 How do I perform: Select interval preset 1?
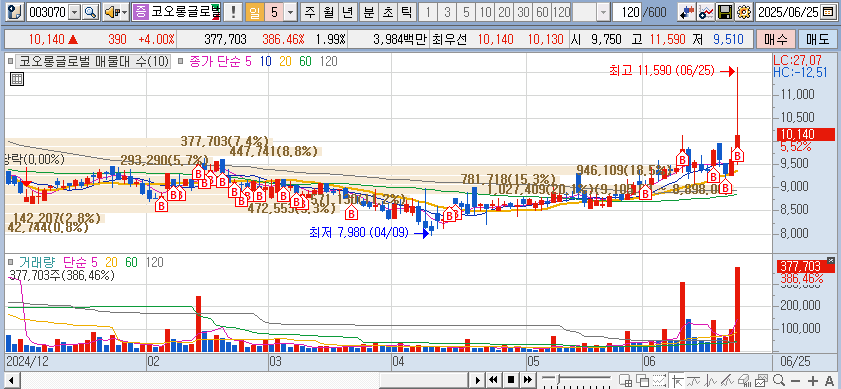[428, 12]
